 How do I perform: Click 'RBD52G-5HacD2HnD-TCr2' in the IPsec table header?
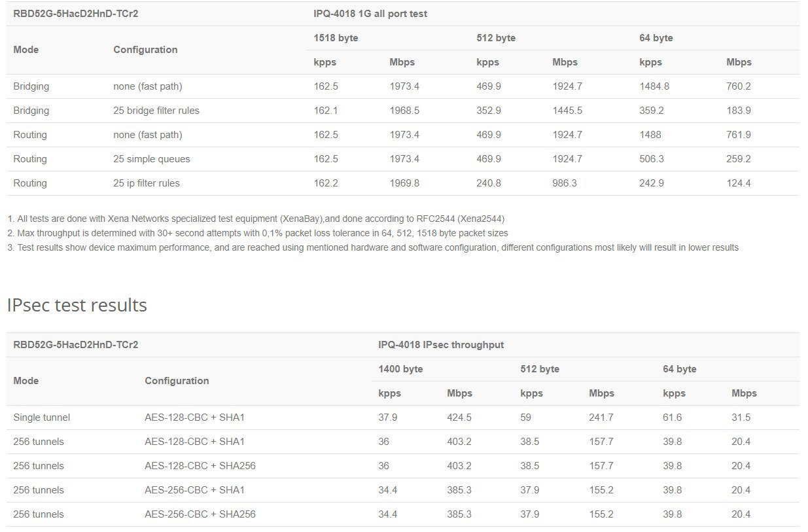[76, 345]
